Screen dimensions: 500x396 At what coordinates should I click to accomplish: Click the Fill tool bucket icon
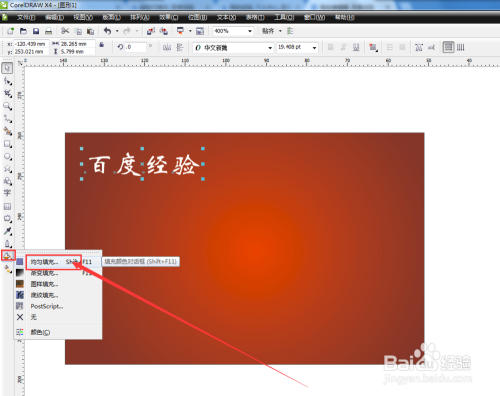pyautogui.click(x=8, y=256)
